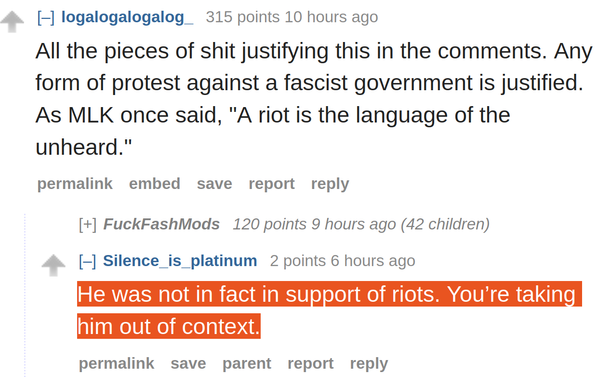The height and width of the screenshot is (377, 611).
Task: Save the top-level comment
Action: point(214,184)
